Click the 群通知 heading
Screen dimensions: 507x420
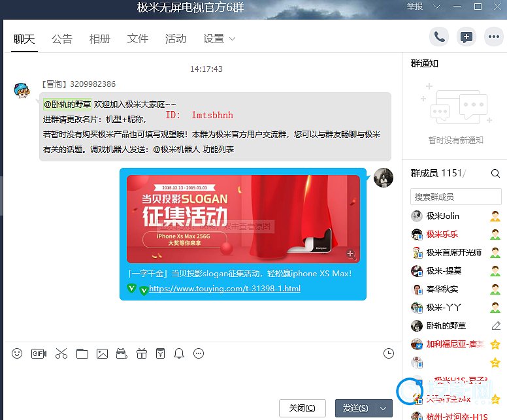click(424, 63)
